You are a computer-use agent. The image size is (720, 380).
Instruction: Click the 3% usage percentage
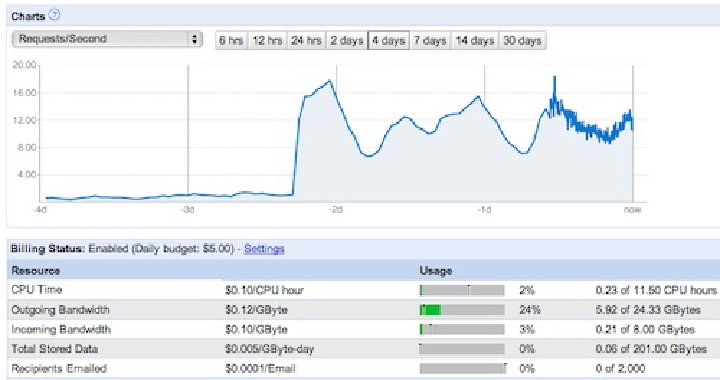point(527,329)
